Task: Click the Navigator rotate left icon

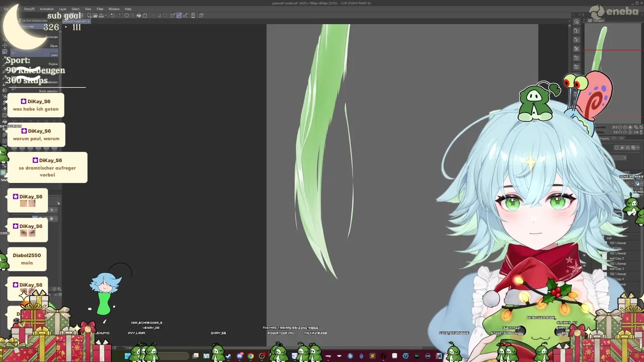Action: [x=620, y=132]
